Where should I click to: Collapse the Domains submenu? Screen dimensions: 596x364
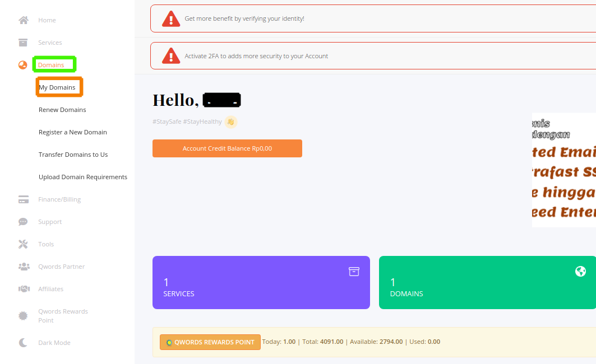coord(54,64)
